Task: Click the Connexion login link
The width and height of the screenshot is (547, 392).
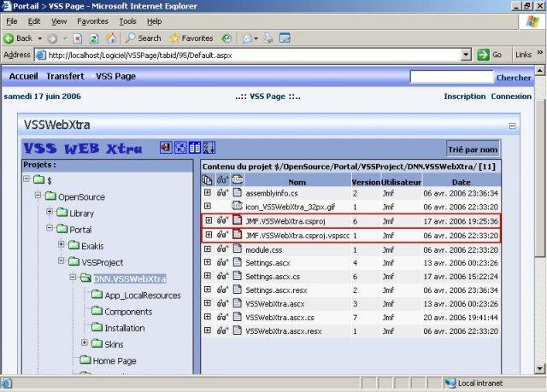Action: coord(511,97)
